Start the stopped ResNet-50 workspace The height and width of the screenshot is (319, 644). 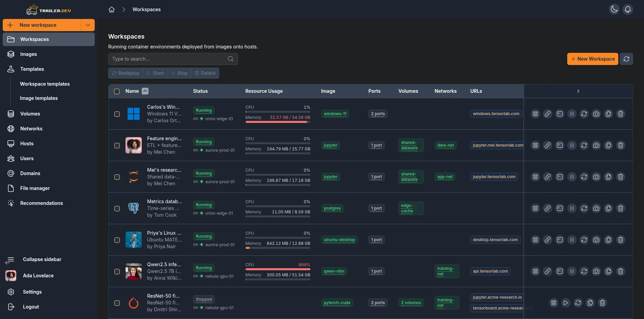pyautogui.click(x=566, y=303)
